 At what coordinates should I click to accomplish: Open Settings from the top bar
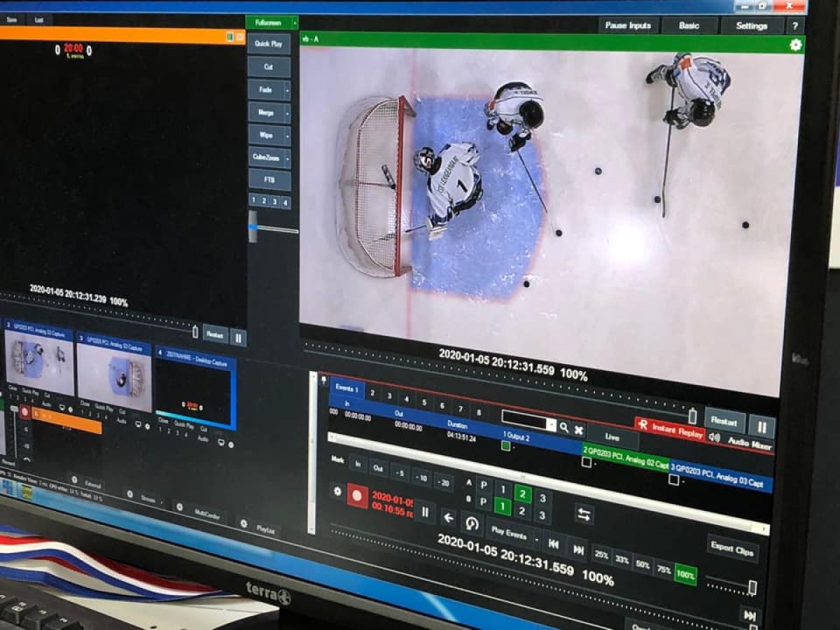[752, 26]
